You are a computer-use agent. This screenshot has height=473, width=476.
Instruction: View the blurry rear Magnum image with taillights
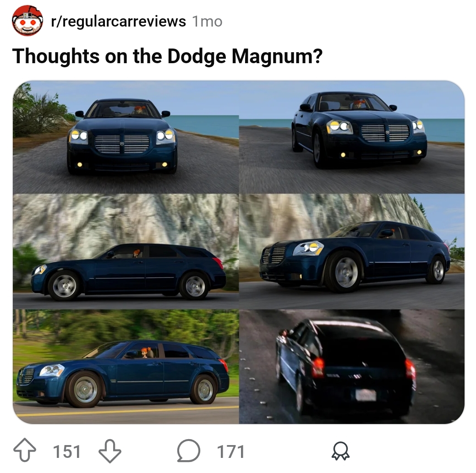[352, 366]
